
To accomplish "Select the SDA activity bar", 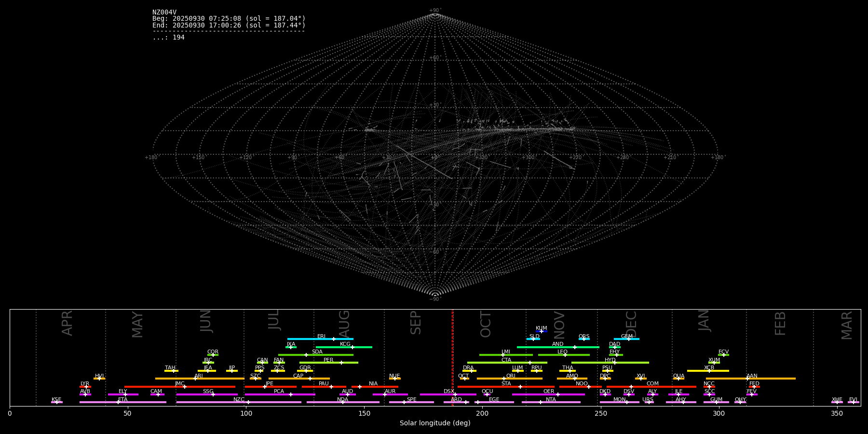I will [x=316, y=355].
